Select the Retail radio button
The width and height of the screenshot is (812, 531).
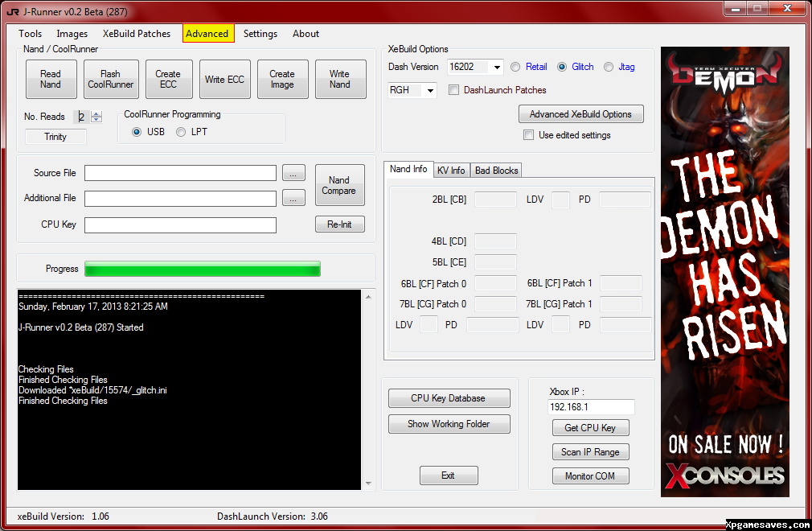click(516, 67)
